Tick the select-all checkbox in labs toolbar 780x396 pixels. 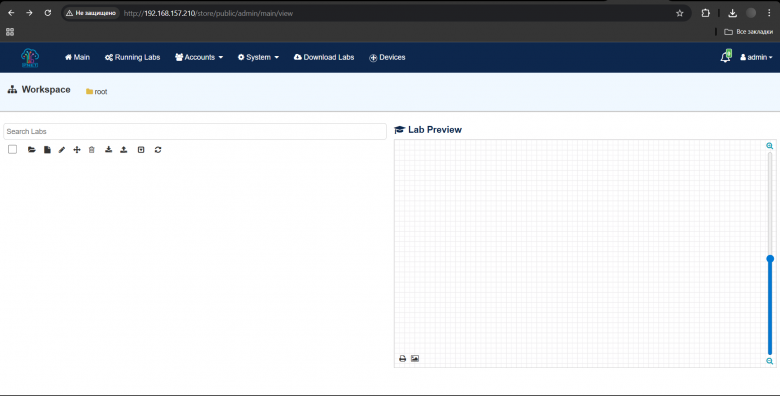coord(12,149)
